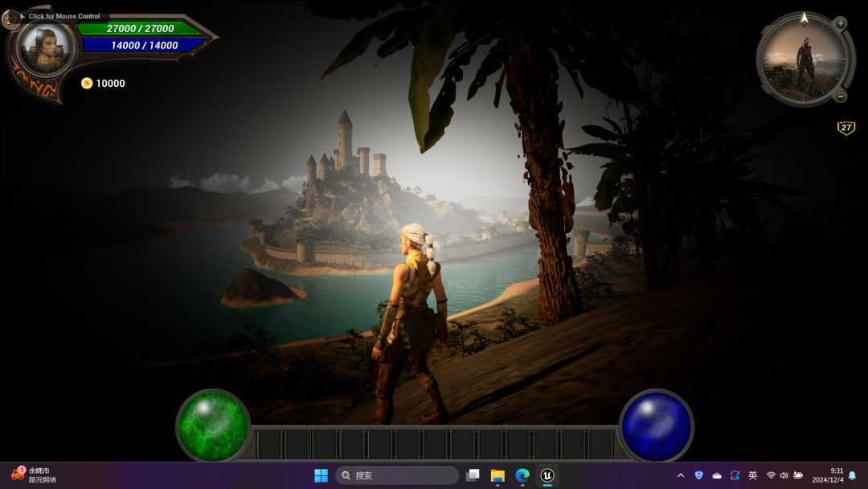
Task: Expand hidden system tray icons chevron
Action: [681, 475]
